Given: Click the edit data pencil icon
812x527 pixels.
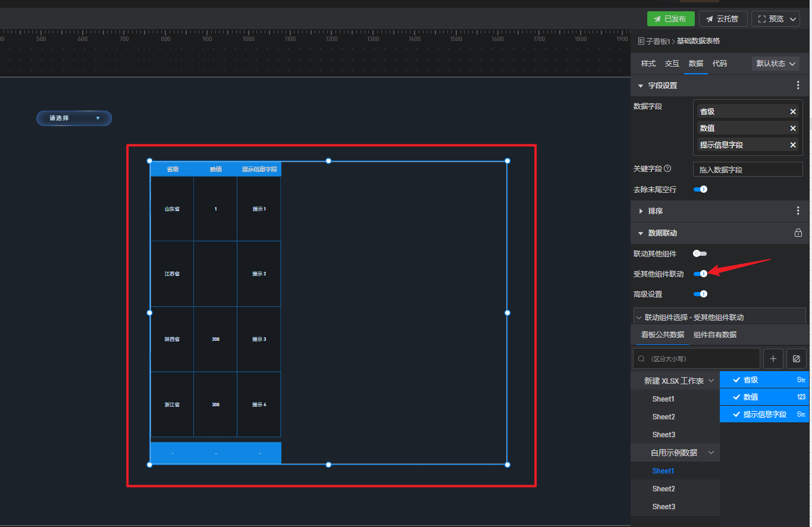Looking at the screenshot, I should pos(797,359).
